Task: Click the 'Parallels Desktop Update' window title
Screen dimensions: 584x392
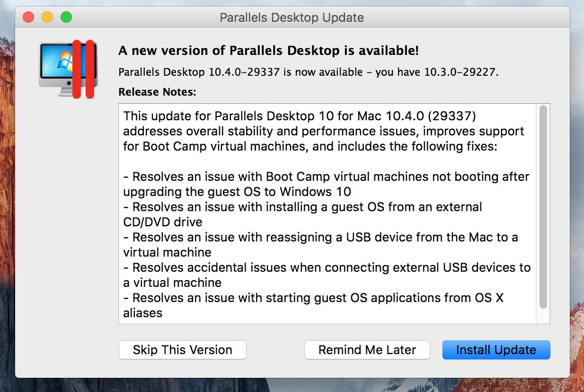Action: coord(292,18)
